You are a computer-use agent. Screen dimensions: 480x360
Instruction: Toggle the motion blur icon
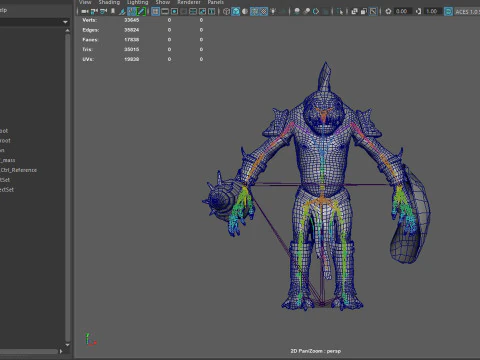(306, 11)
